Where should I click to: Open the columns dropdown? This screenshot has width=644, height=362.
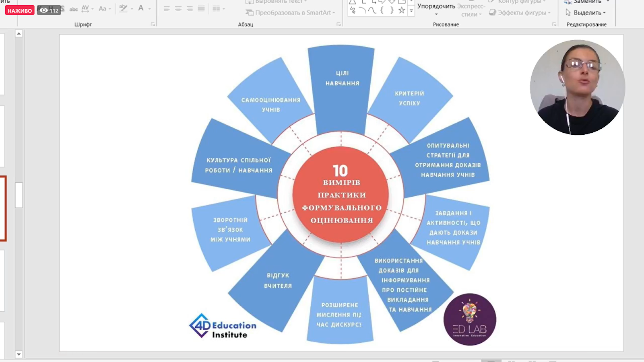[x=219, y=8]
